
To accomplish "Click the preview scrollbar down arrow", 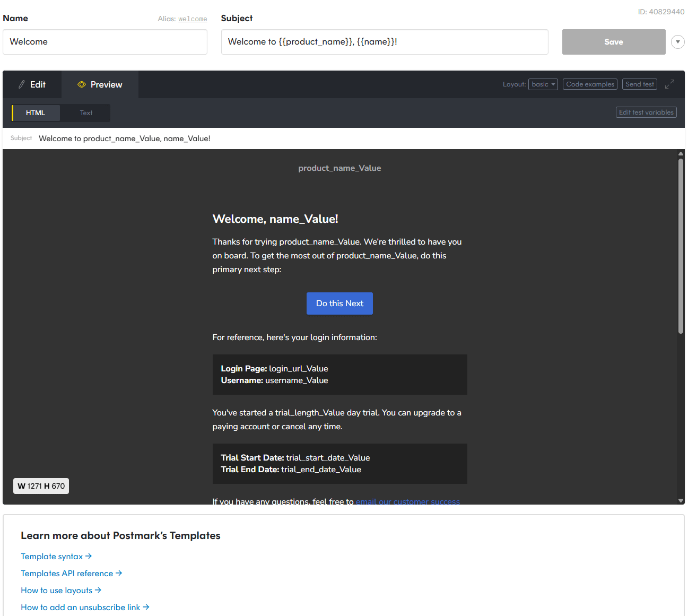I will (x=681, y=500).
